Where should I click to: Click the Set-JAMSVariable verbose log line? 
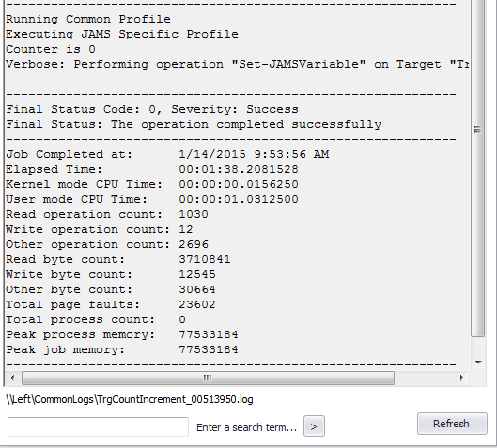click(x=237, y=64)
